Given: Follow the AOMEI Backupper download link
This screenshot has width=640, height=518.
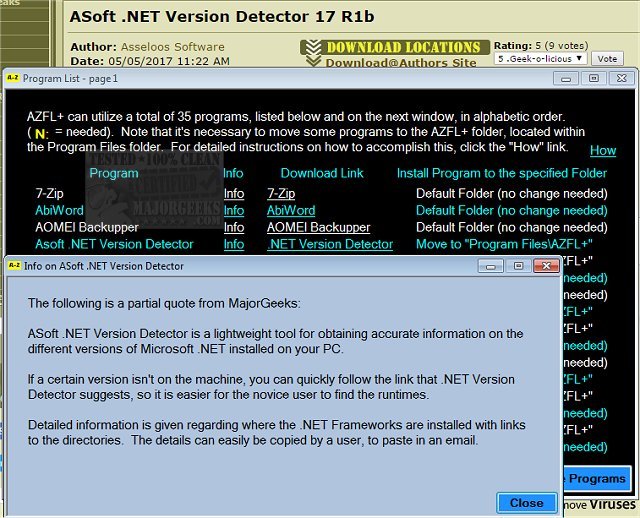Looking at the screenshot, I should pos(318,227).
